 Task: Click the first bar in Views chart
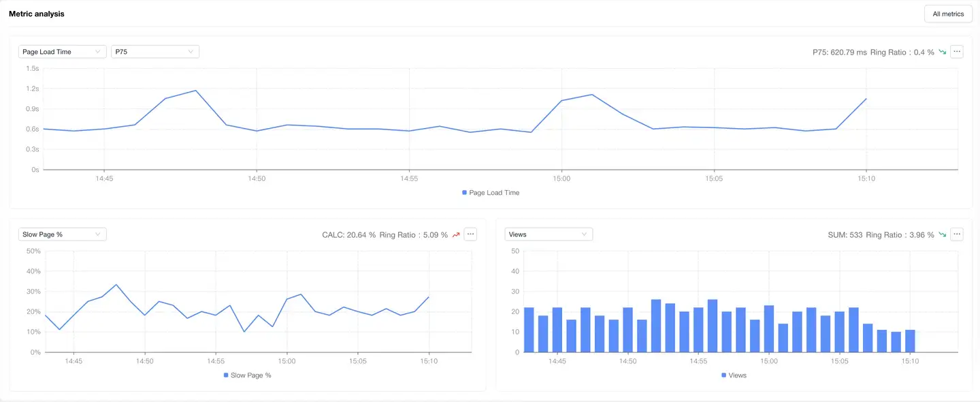tap(529, 330)
